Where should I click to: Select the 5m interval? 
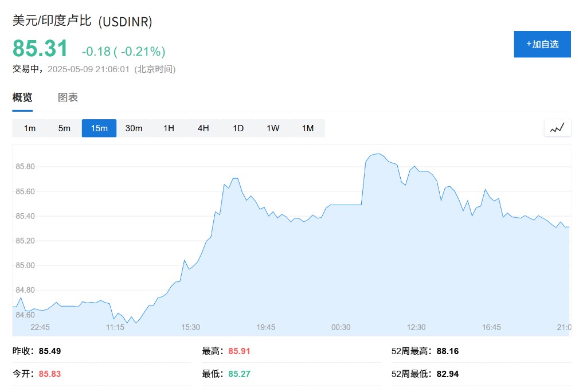[64, 128]
